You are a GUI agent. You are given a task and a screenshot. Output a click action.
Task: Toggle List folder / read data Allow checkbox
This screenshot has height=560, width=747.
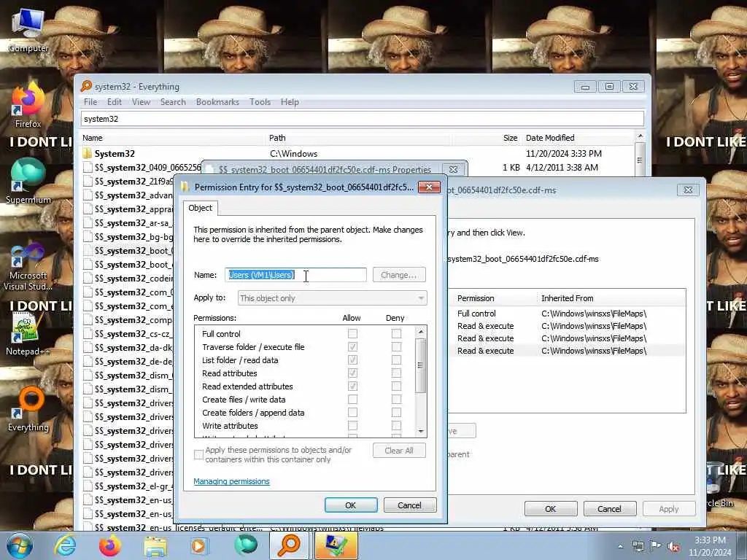click(352, 360)
